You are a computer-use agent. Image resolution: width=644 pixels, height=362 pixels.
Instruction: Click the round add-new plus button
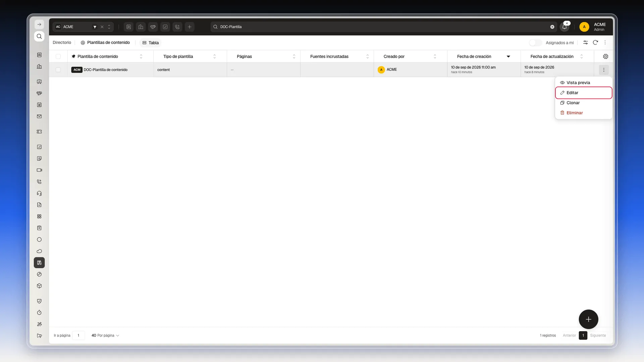click(x=588, y=319)
